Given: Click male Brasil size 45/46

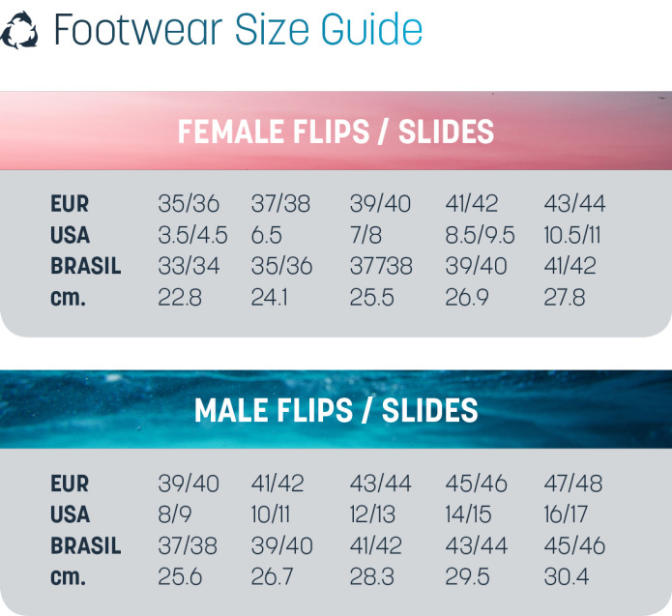Looking at the screenshot, I should [574, 545].
